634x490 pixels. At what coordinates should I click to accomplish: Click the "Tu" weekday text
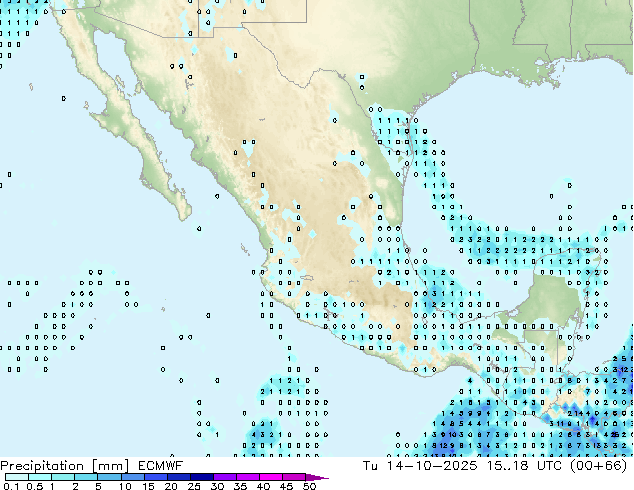[x=370, y=466]
